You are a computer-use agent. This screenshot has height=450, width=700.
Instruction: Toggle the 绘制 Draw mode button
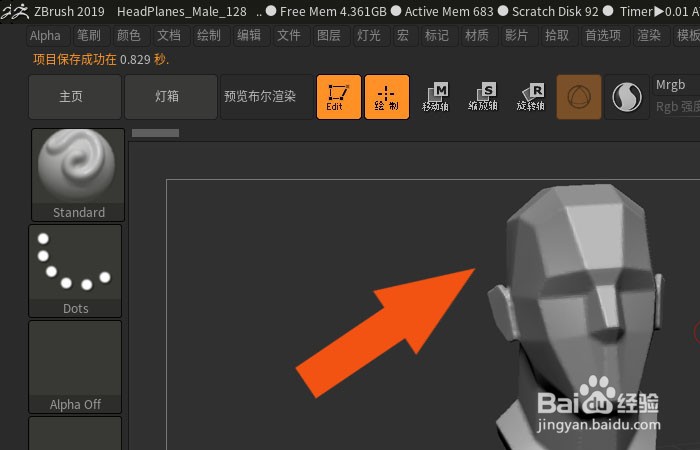point(387,97)
